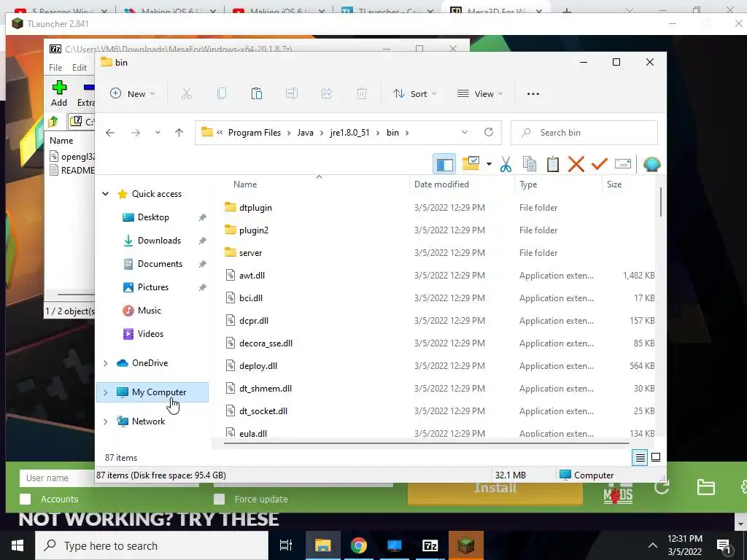Collapse the Quick access tree node
Screen dimensions: 747x560
point(105,194)
